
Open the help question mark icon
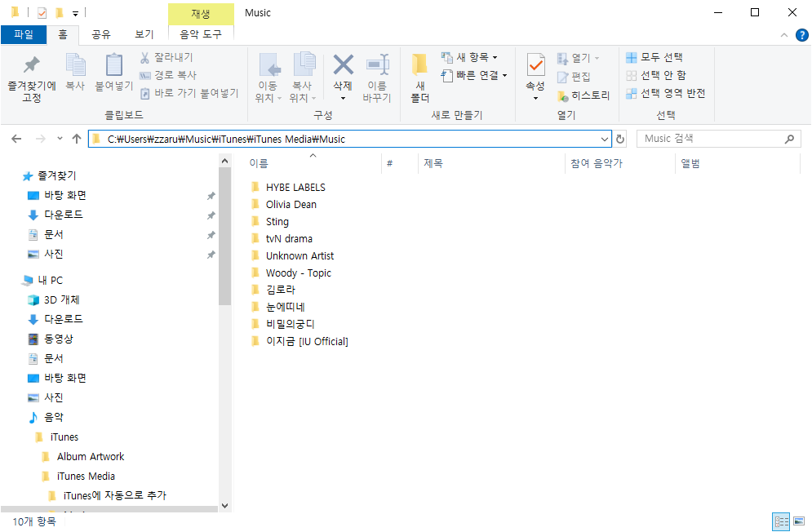tap(801, 35)
